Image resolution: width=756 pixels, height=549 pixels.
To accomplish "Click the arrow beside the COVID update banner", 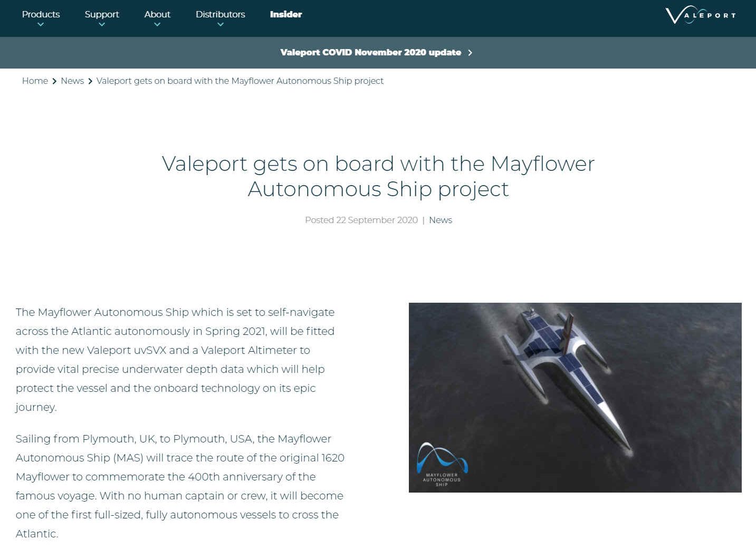I will tap(470, 53).
